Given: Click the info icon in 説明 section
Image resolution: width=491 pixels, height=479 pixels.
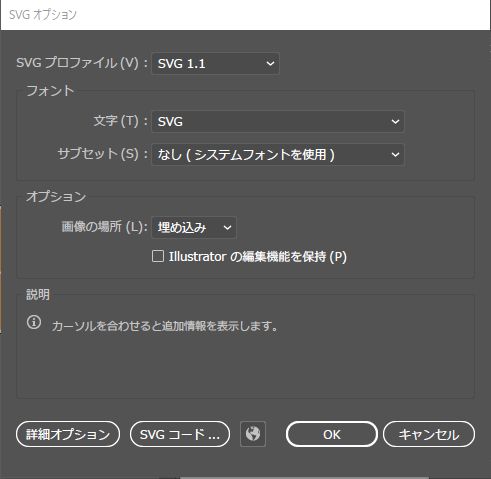Looking at the screenshot, I should [x=34, y=322].
